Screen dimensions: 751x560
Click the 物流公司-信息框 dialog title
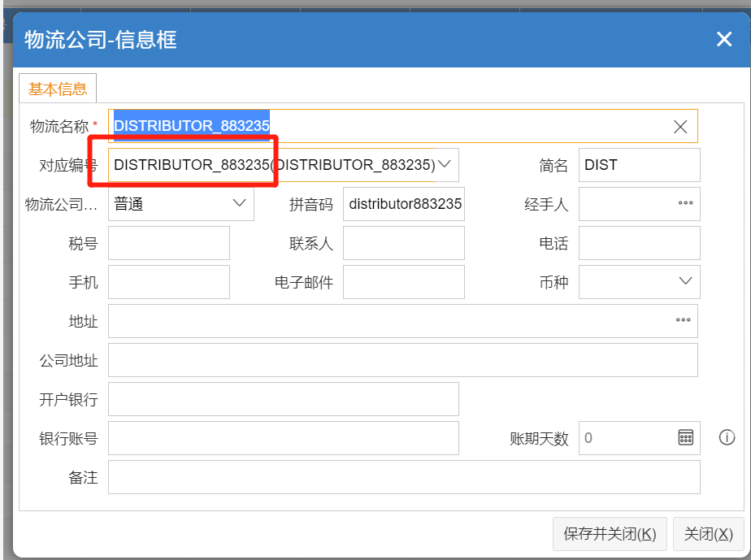101,39
